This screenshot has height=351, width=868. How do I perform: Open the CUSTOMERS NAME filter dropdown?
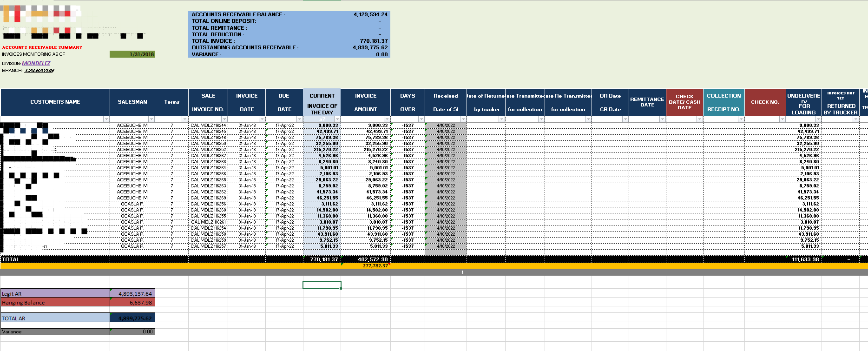click(106, 119)
